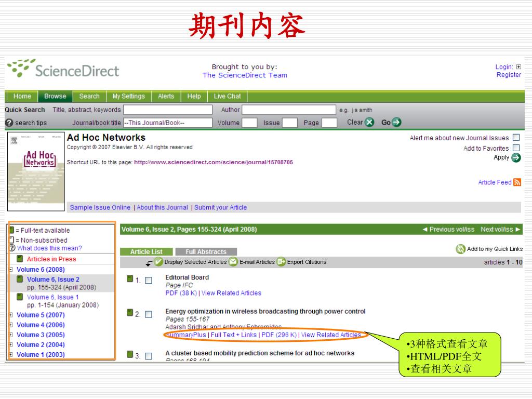The image size is (532, 399).
Task: Click the full-text icon of article 3
Action: pos(129,354)
